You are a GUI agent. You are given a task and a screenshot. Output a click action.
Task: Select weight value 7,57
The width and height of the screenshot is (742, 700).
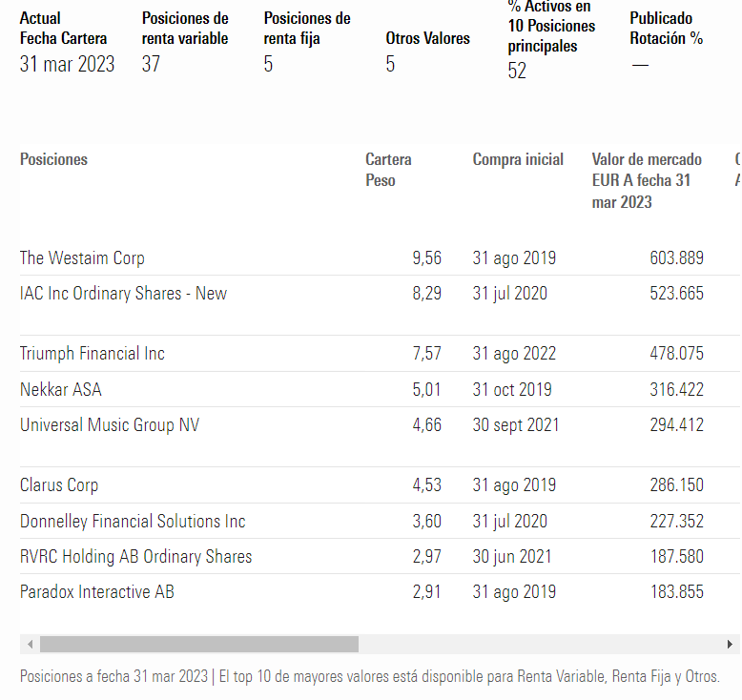pyautogui.click(x=427, y=354)
